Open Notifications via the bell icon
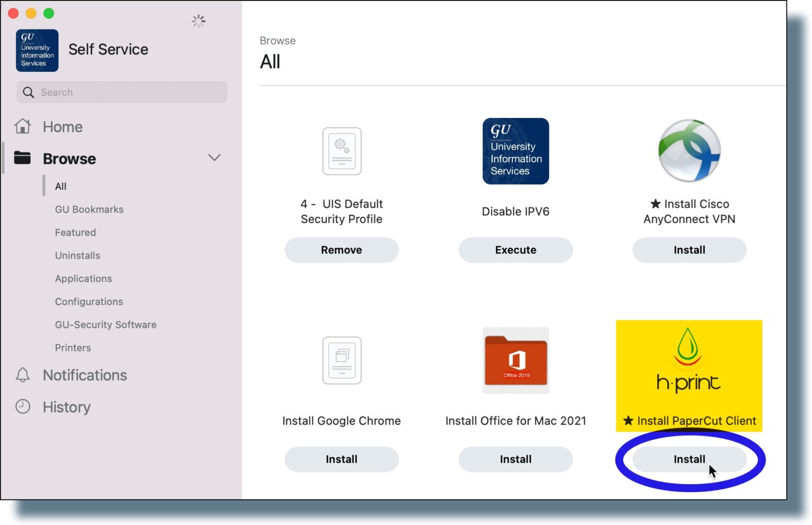Screen dimensions: 812x525 point(23,375)
